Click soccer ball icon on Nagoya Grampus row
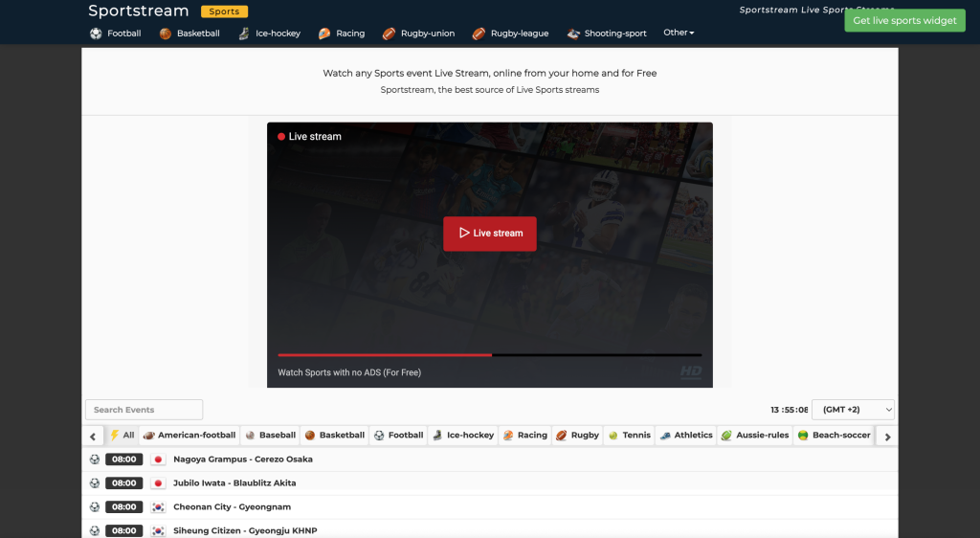This screenshot has height=538, width=980. tap(95, 460)
